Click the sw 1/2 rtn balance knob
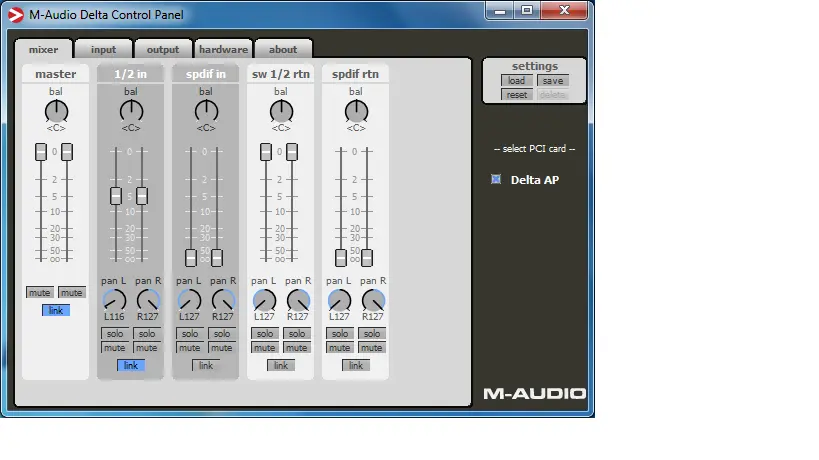Viewport: 819px width, 460px height. pos(281,112)
